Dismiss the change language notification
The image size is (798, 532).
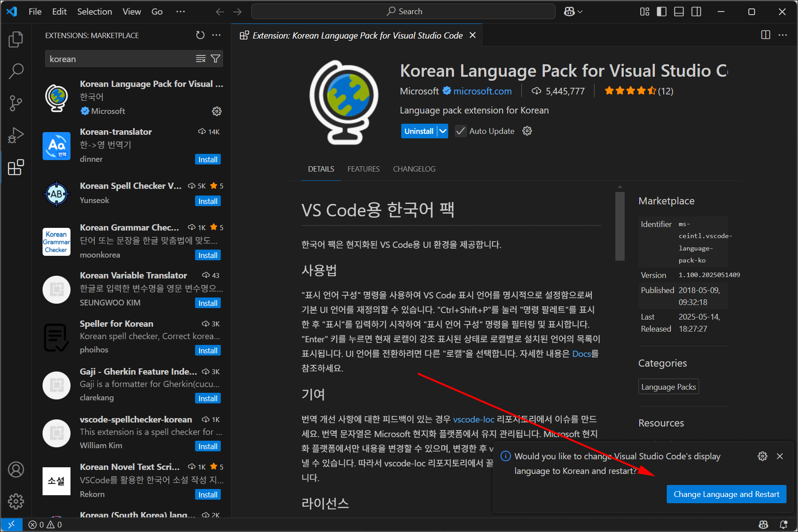(x=780, y=456)
